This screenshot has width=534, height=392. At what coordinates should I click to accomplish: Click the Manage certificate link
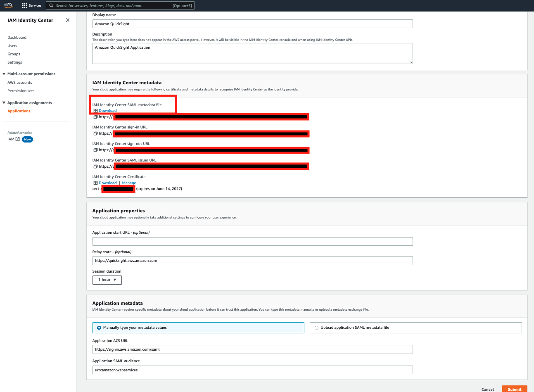coord(129,183)
